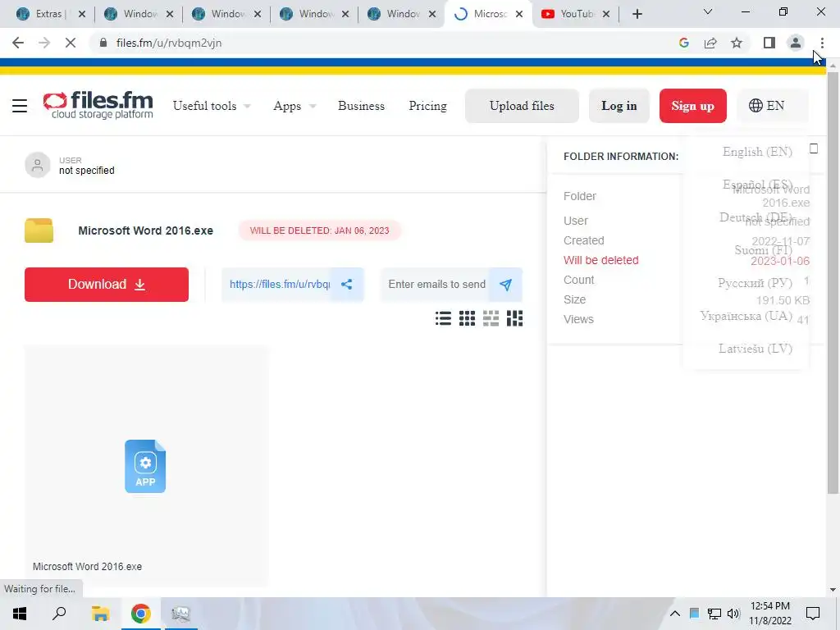Click the red Download button
840x630 pixels.
107,285
